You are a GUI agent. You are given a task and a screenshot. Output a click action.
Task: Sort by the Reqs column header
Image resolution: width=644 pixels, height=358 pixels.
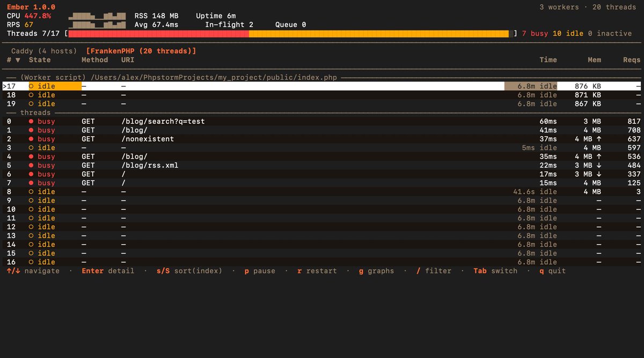point(632,60)
